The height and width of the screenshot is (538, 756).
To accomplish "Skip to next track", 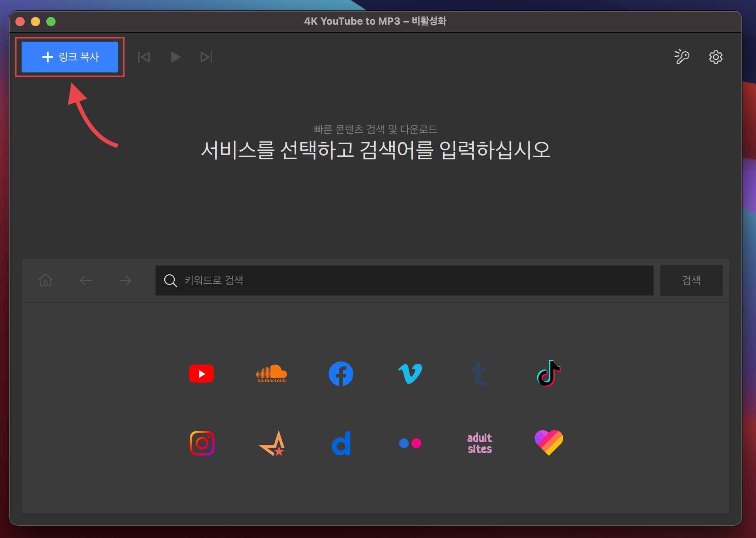I will (x=206, y=57).
